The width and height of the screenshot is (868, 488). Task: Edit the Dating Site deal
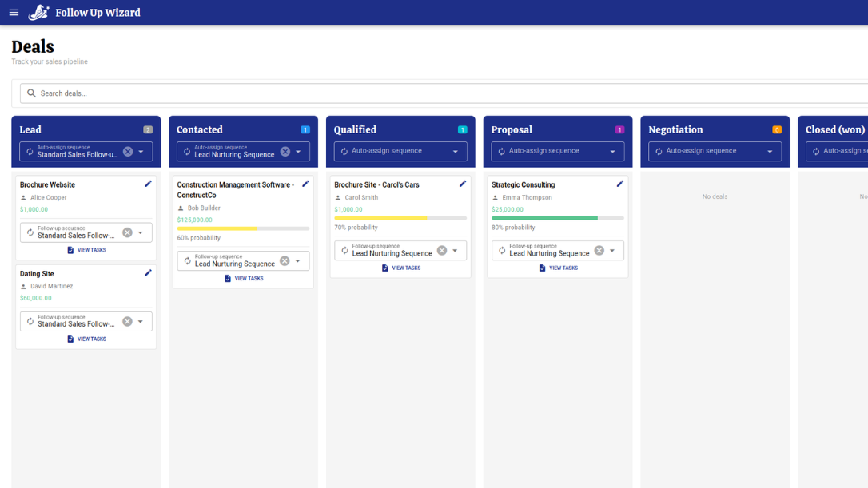coord(148,273)
